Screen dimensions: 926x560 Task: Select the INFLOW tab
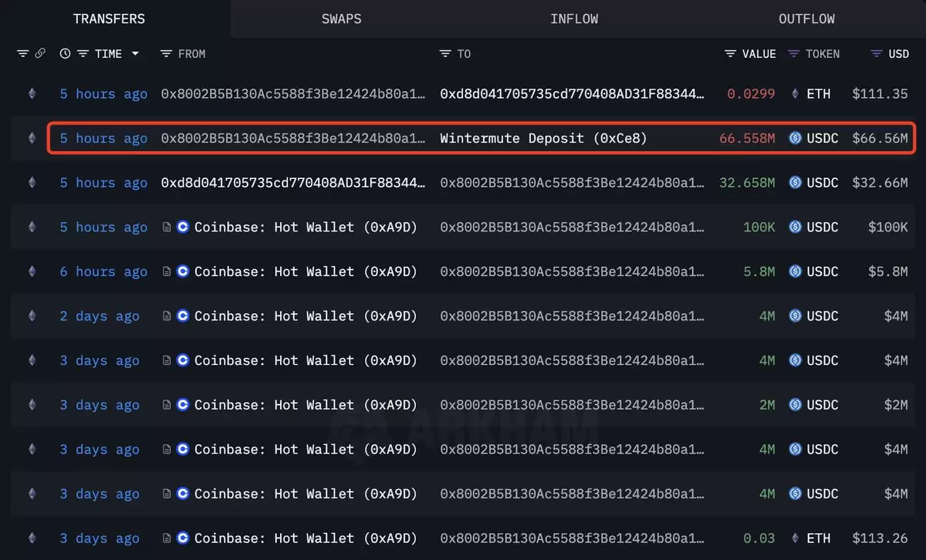coord(574,19)
